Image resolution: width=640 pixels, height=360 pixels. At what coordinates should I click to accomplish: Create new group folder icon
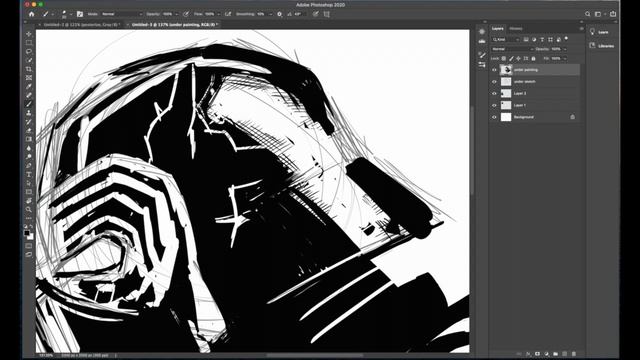click(556, 354)
